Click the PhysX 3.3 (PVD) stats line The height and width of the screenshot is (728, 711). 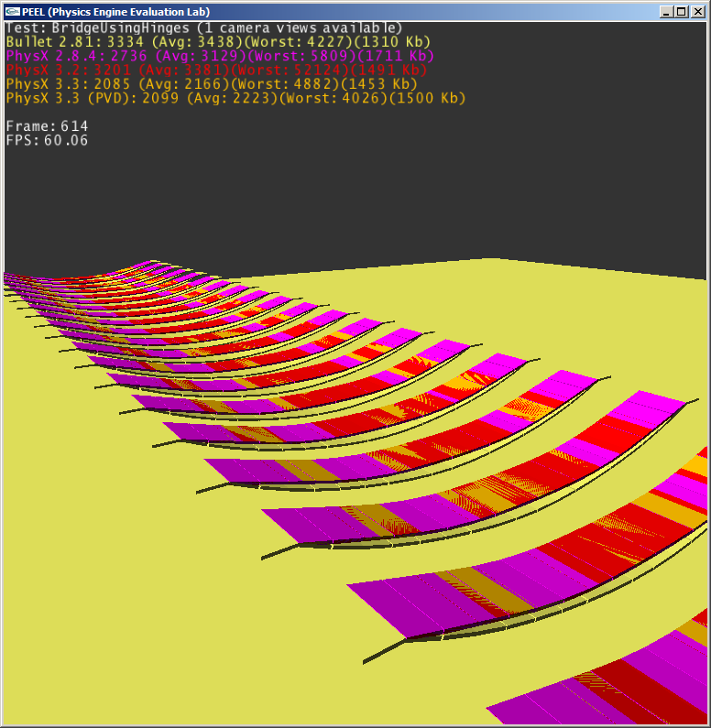click(235, 98)
